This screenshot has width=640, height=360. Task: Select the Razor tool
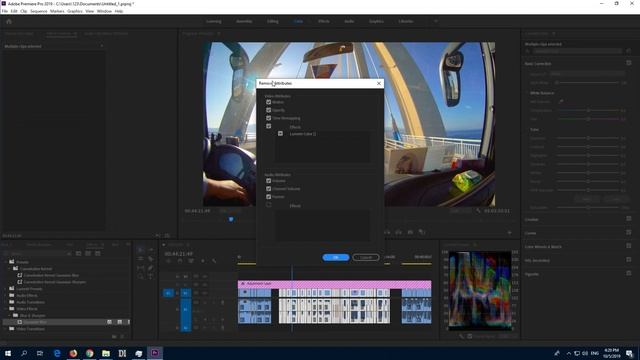pos(151,259)
